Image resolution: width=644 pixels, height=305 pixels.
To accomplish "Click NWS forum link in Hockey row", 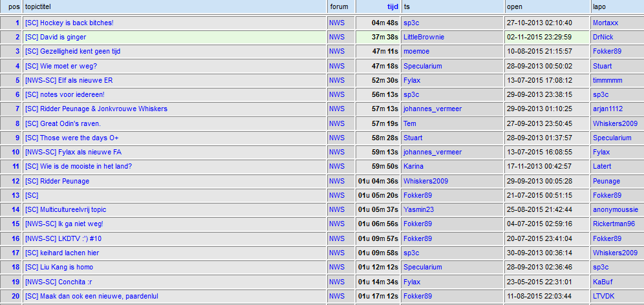I will click(x=337, y=23).
